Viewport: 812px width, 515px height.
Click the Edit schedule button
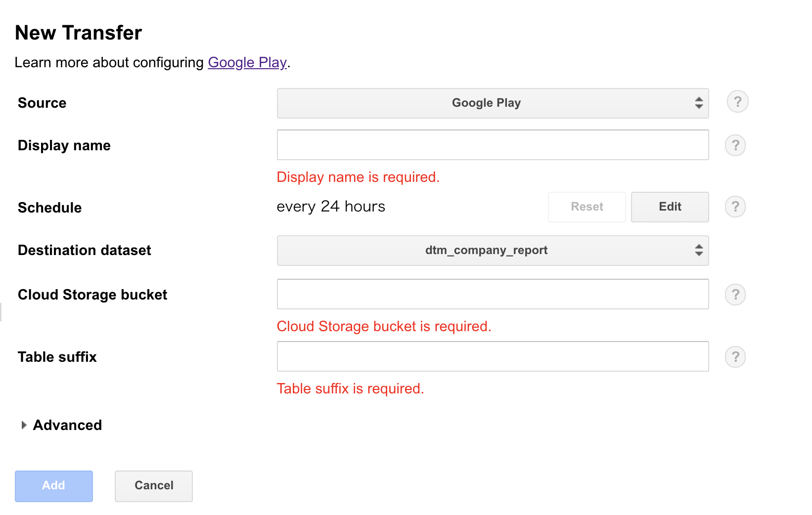pos(670,207)
